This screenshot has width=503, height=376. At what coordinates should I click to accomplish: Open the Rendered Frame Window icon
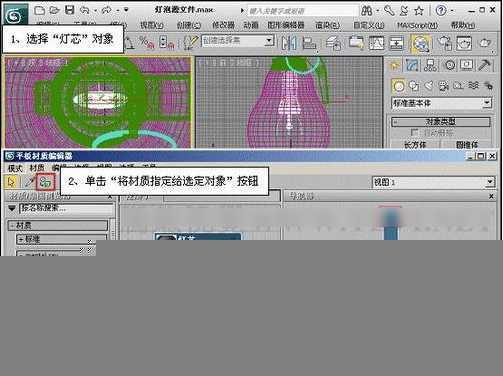pos(464,43)
